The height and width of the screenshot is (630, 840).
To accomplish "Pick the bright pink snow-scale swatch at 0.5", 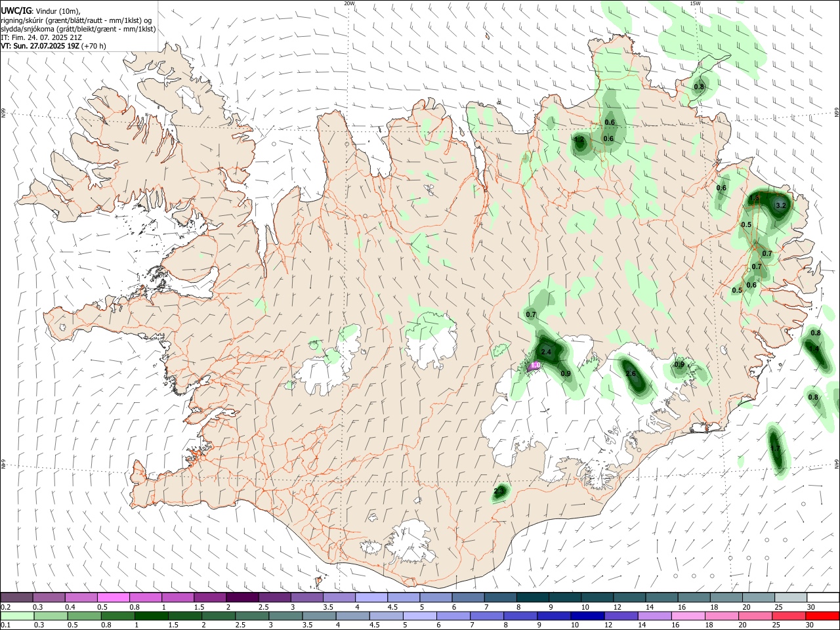I will point(113,598).
